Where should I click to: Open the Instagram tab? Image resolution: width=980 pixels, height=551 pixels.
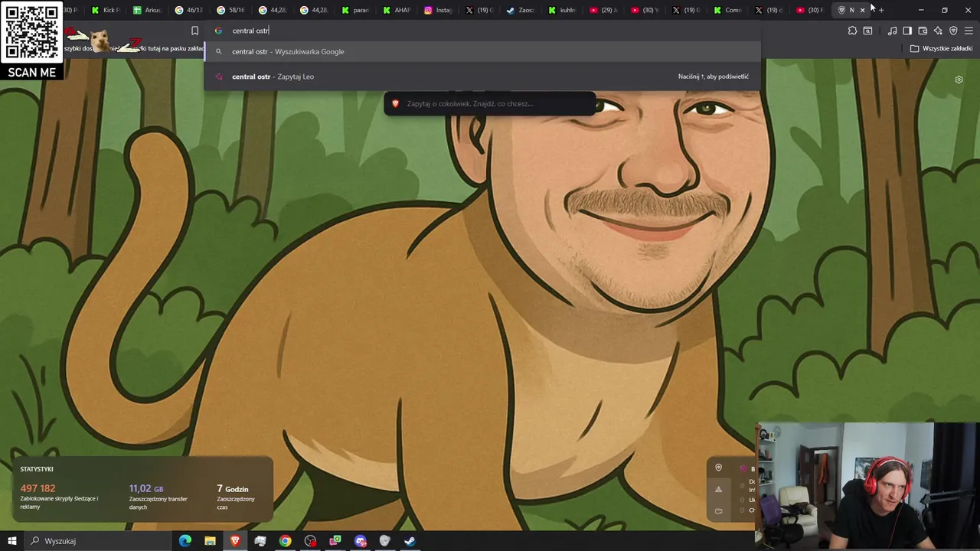pyautogui.click(x=439, y=10)
